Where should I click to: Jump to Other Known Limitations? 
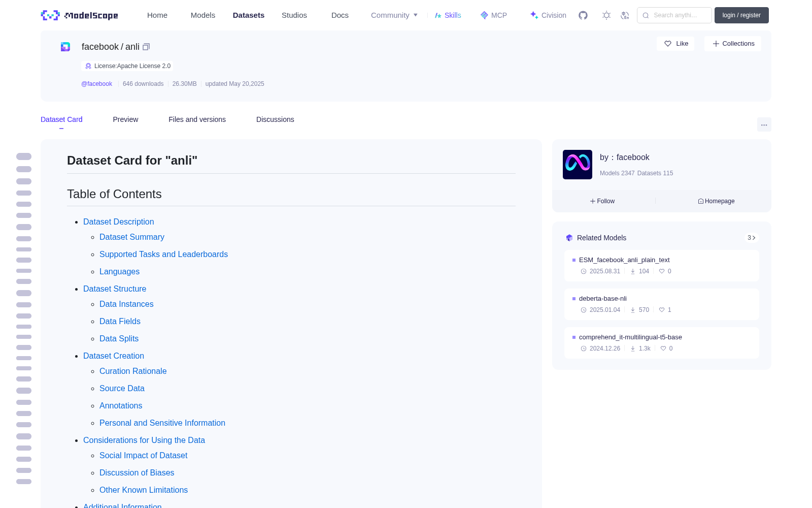(144, 490)
